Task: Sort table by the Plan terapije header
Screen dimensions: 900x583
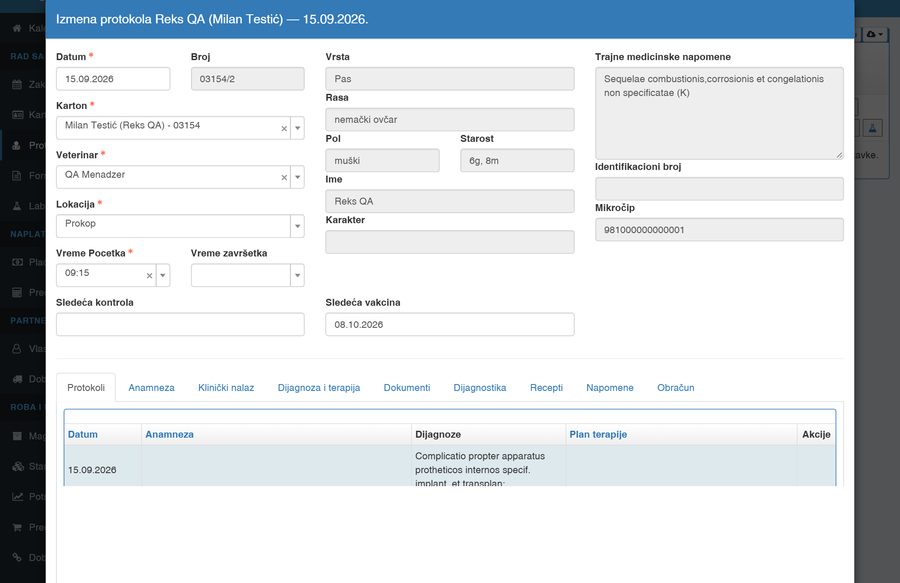Action: pos(598,434)
